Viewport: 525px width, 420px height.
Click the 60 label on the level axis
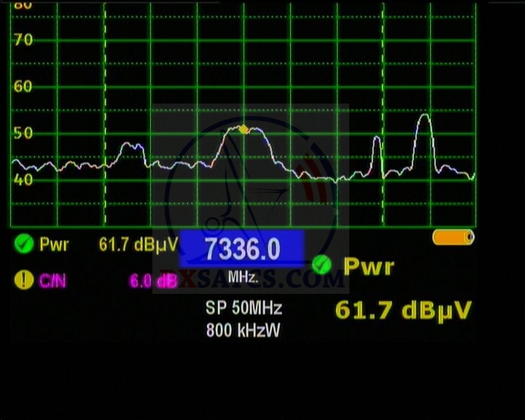(23, 87)
